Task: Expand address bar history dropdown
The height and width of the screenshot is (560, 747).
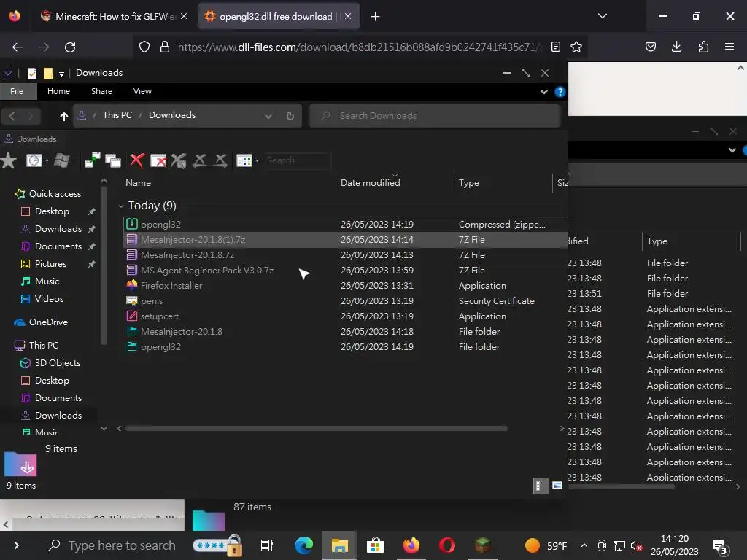Action: (268, 116)
